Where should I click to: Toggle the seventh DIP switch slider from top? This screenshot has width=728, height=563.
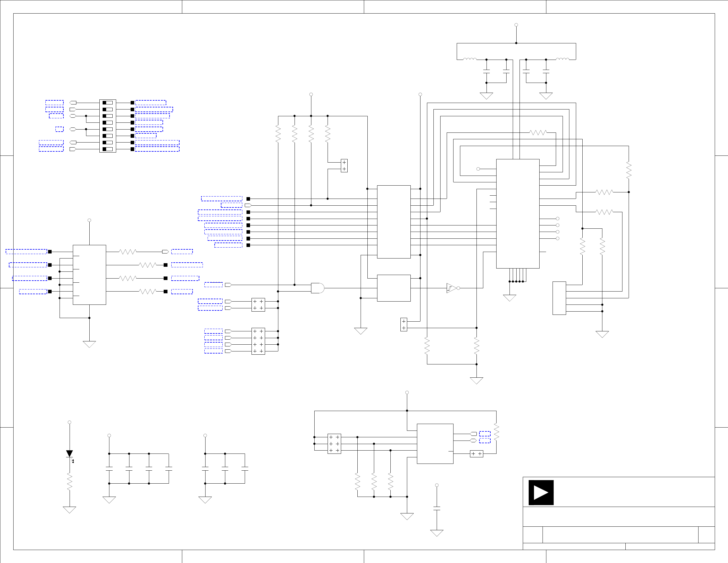tap(108, 143)
